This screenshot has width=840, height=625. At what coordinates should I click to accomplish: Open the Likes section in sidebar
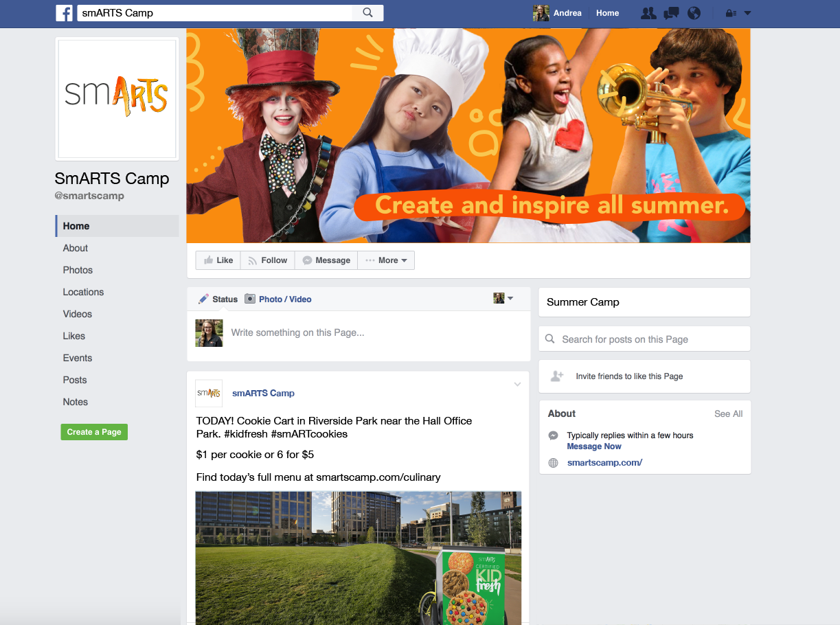(x=74, y=336)
